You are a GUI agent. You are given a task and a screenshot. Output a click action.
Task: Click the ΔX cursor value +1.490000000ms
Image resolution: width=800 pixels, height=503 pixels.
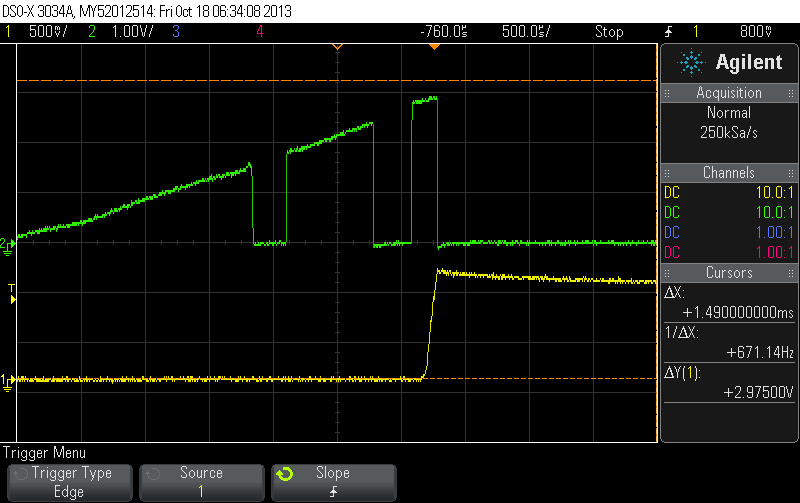[x=738, y=312]
